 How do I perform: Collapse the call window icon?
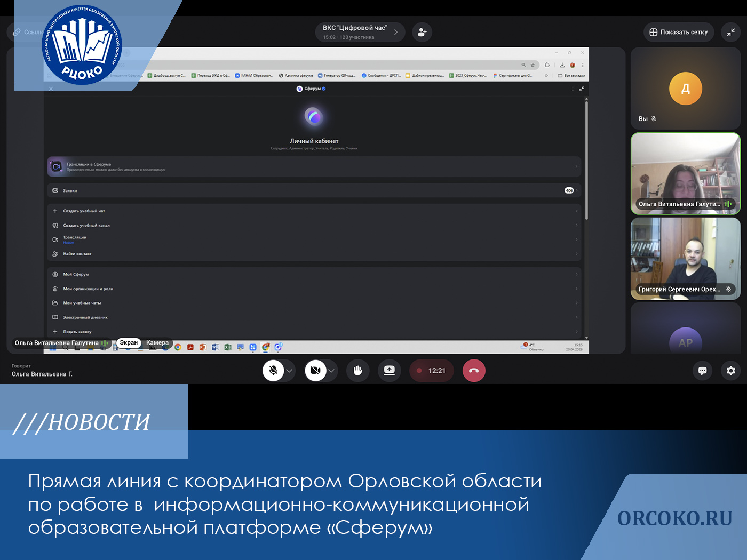[x=730, y=32]
